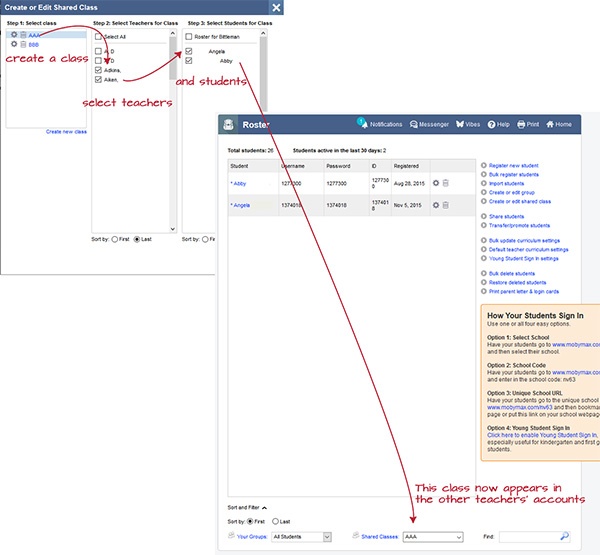Screen dimensions: 600x555
Task: Click teachers list scroll up arrow
Action: 173,33
